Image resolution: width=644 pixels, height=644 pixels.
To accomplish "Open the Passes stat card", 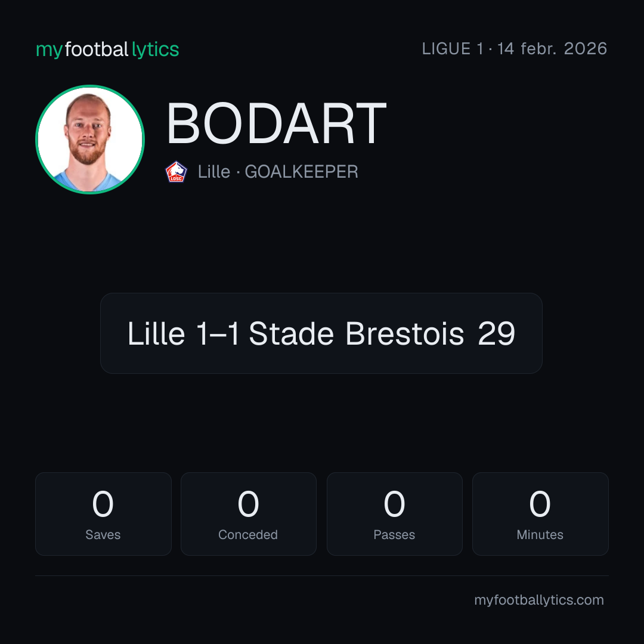I will pyautogui.click(x=394, y=514).
